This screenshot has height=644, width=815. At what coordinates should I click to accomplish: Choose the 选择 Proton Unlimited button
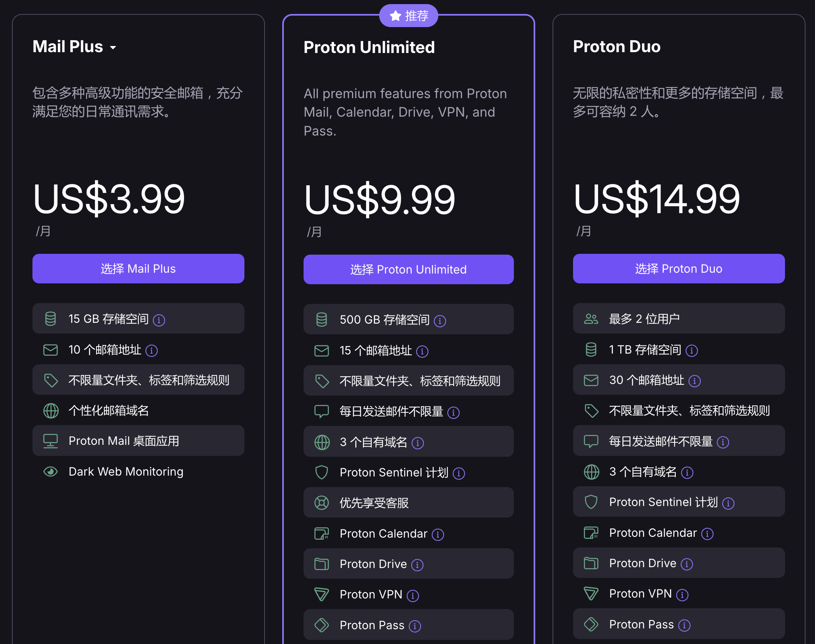click(x=408, y=269)
